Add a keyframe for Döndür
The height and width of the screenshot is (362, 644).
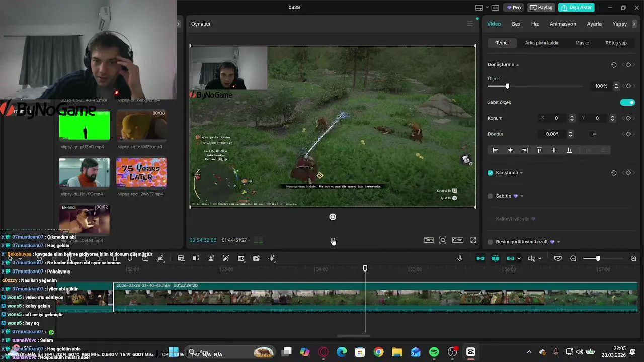tap(628, 134)
